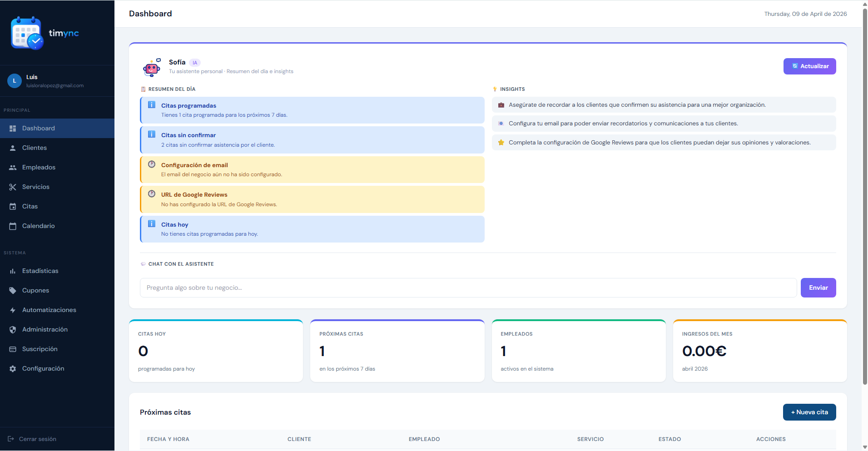Click the timync calendar logo

click(x=27, y=33)
